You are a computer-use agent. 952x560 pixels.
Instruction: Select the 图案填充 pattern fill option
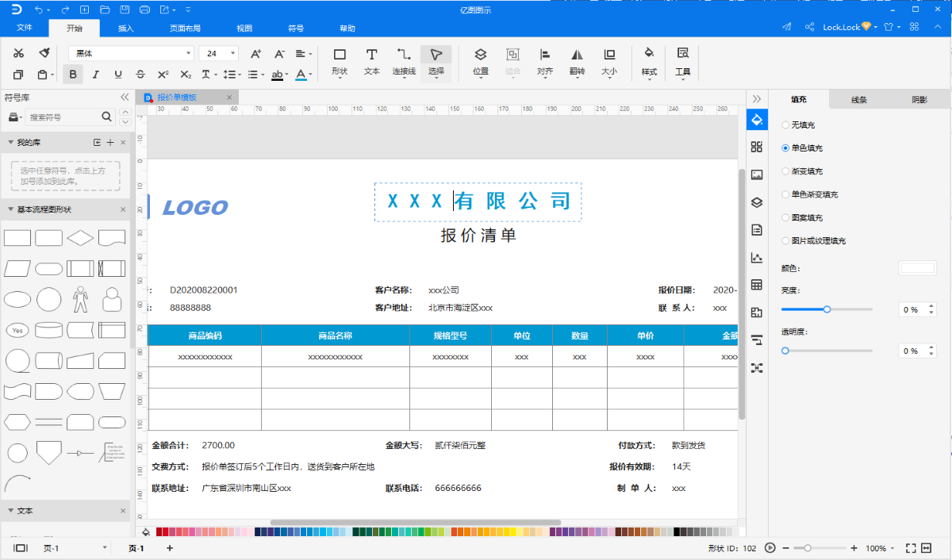[802, 217]
